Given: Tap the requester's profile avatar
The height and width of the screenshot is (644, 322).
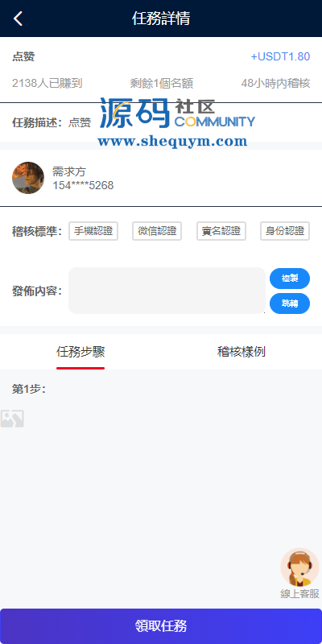Looking at the screenshot, I should pos(28,178).
